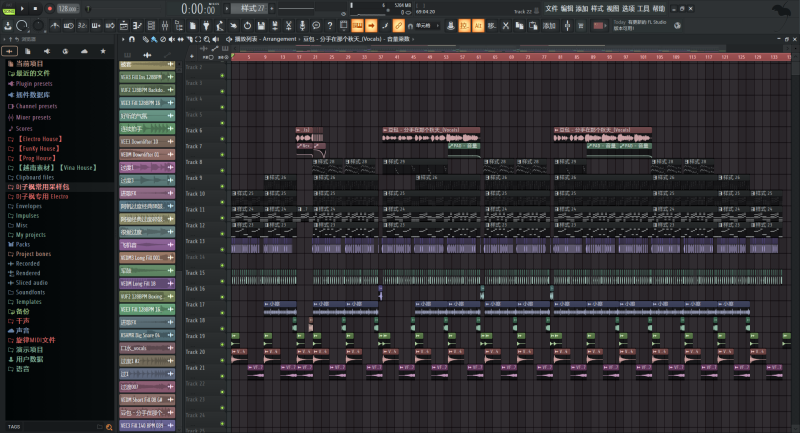The height and width of the screenshot is (433, 800).
Task: Open the plugin picker plug icon
Action: pos(206,25)
